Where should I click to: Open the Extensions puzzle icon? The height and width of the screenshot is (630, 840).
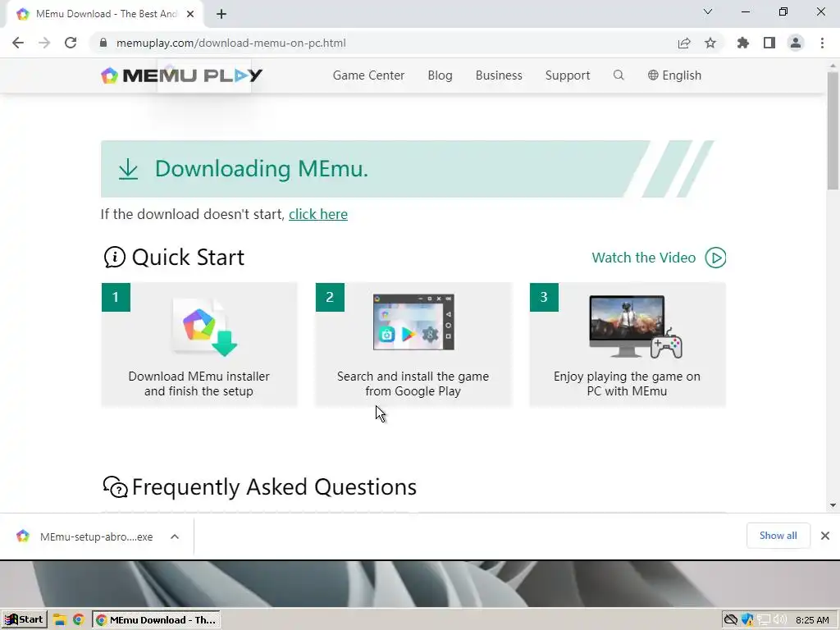[743, 43]
